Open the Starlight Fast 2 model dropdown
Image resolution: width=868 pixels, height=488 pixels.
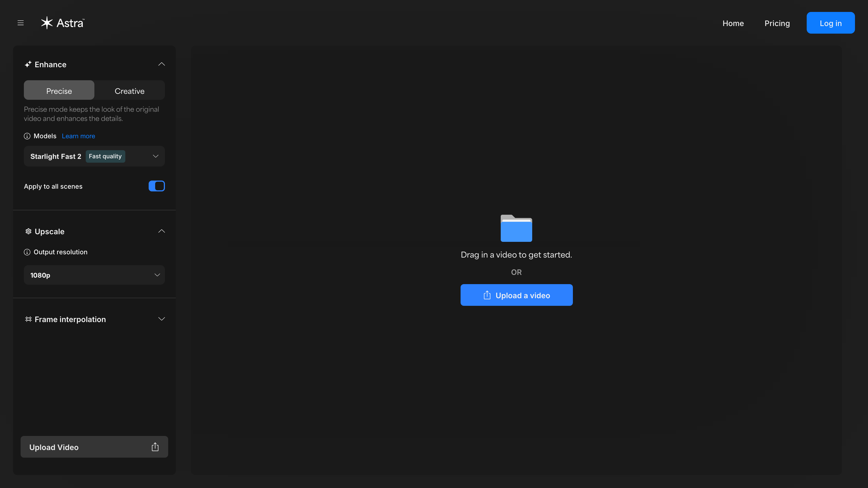(94, 156)
